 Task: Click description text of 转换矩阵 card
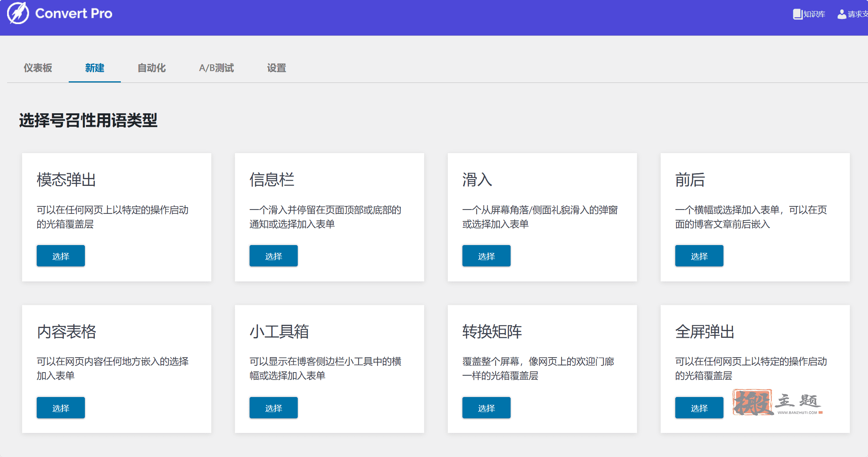point(538,369)
